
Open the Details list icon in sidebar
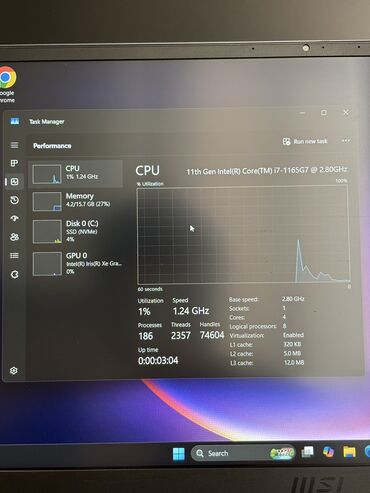[x=14, y=256]
